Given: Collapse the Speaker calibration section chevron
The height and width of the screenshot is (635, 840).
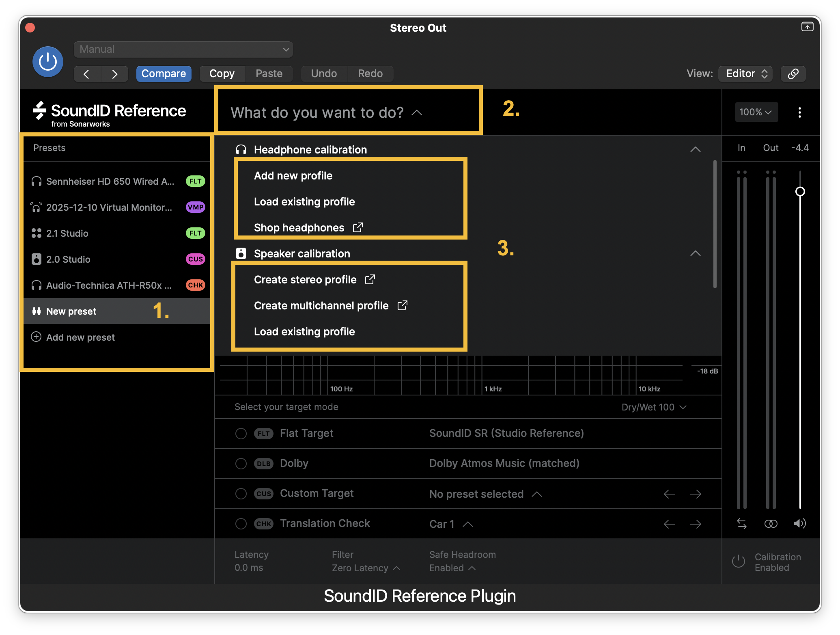Looking at the screenshot, I should point(696,254).
